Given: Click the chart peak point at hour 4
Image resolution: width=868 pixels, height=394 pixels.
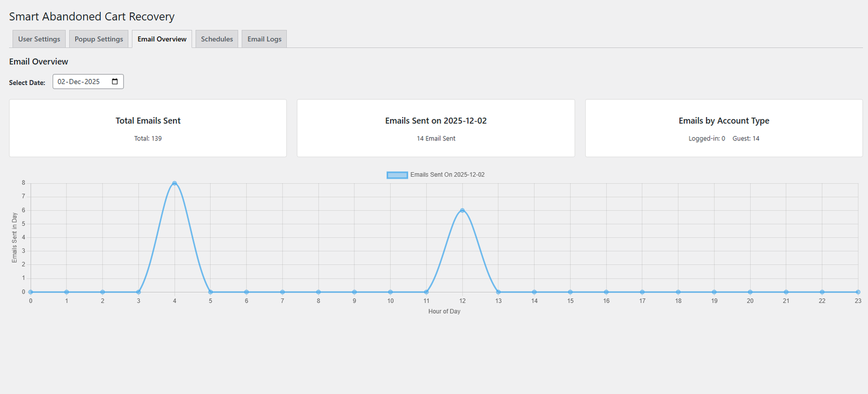Looking at the screenshot, I should click(x=175, y=183).
